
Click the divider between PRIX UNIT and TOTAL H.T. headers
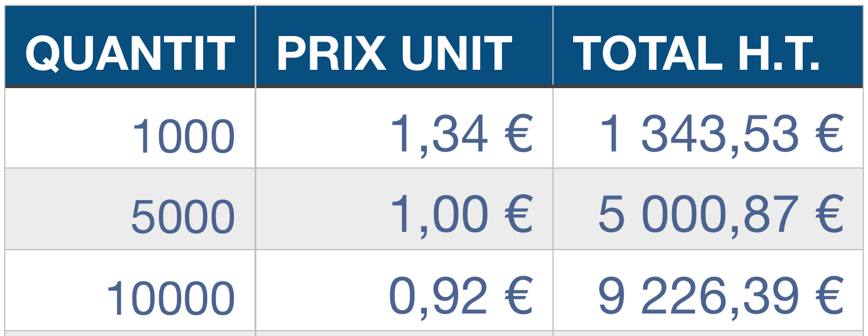(x=553, y=47)
